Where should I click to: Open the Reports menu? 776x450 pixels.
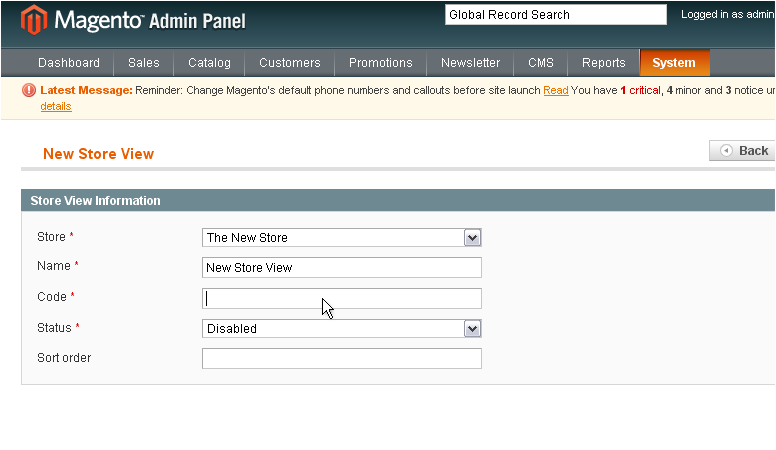pyautogui.click(x=604, y=63)
